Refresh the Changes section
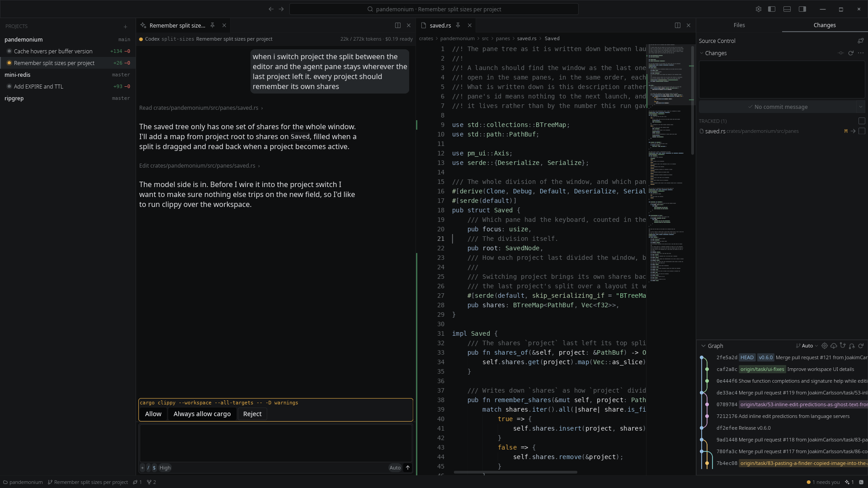This screenshot has height=488, width=868. point(851,53)
